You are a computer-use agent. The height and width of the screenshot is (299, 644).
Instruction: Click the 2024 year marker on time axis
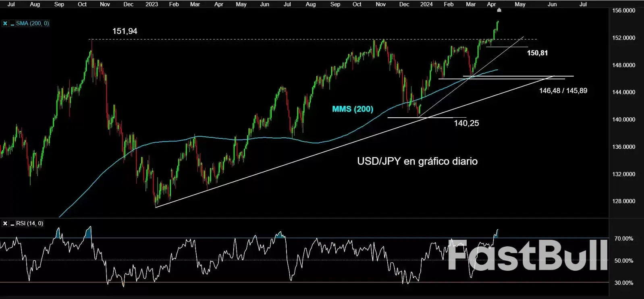click(x=426, y=4)
